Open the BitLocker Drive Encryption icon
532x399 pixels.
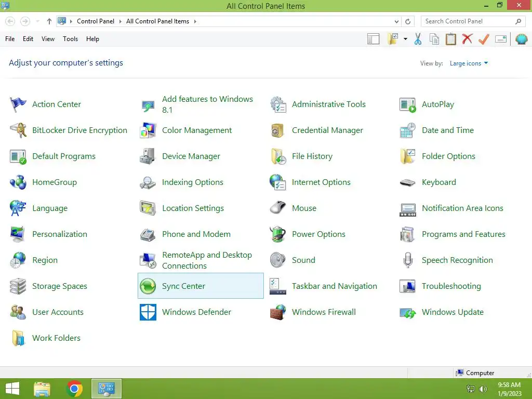(x=18, y=130)
